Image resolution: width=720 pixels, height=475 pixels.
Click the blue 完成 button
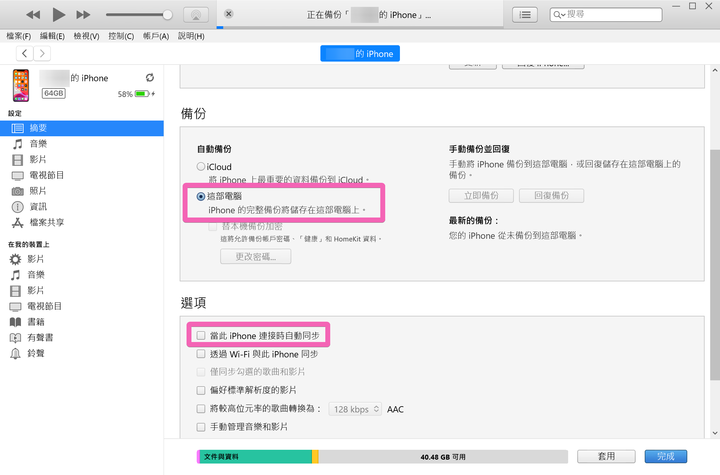click(666, 456)
